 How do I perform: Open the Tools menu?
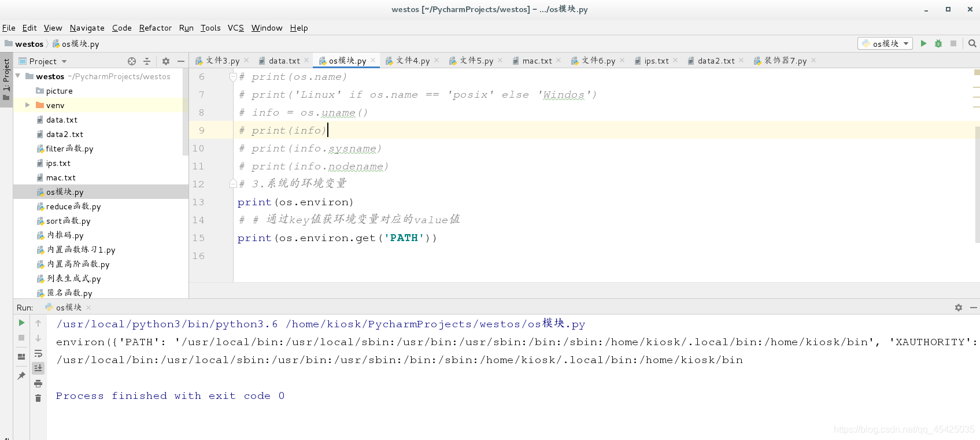[210, 28]
